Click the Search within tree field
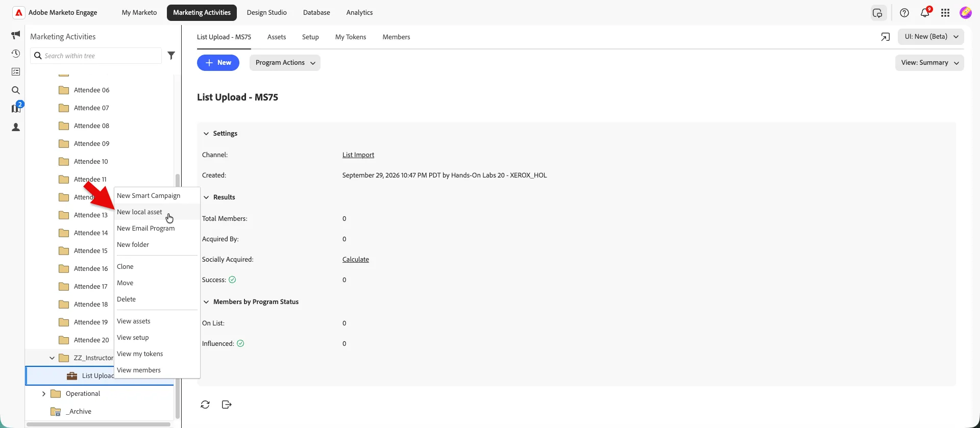 [x=96, y=56]
